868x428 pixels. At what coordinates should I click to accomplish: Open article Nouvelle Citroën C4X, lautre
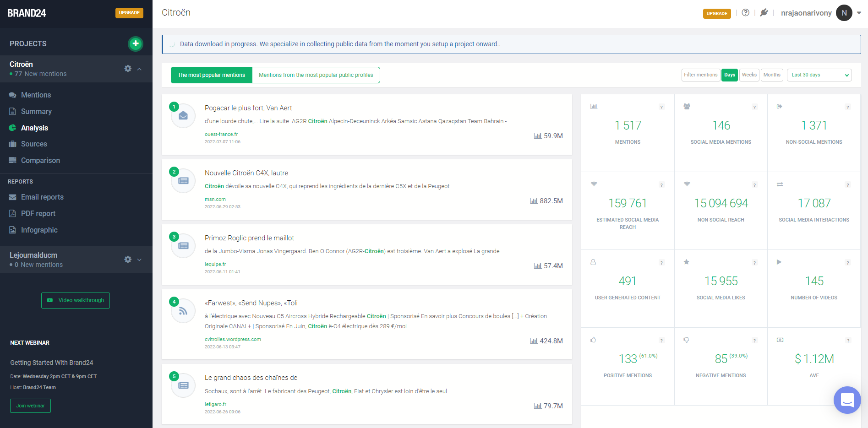[246, 173]
